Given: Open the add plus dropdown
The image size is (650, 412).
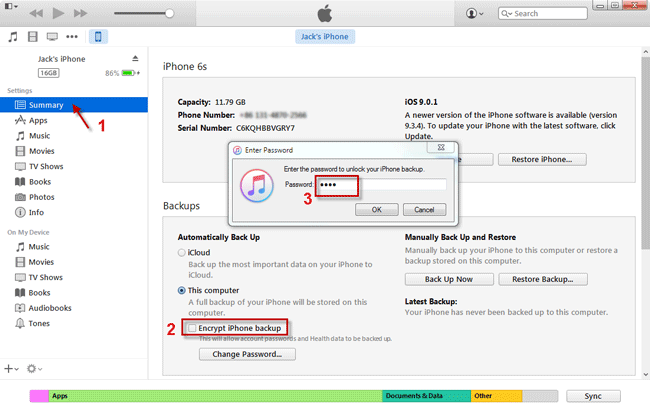Looking at the screenshot, I should (11, 368).
